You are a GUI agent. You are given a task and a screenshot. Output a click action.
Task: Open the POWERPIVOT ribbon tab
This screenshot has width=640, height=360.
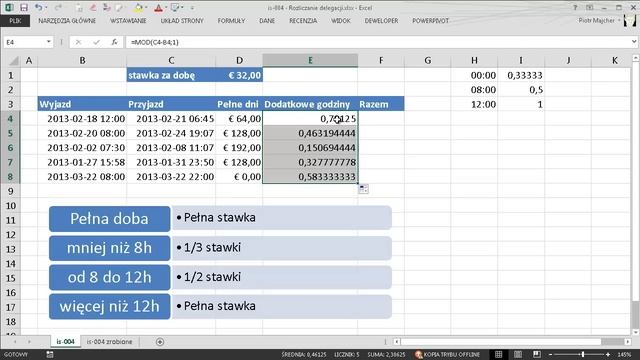pyautogui.click(x=430, y=20)
